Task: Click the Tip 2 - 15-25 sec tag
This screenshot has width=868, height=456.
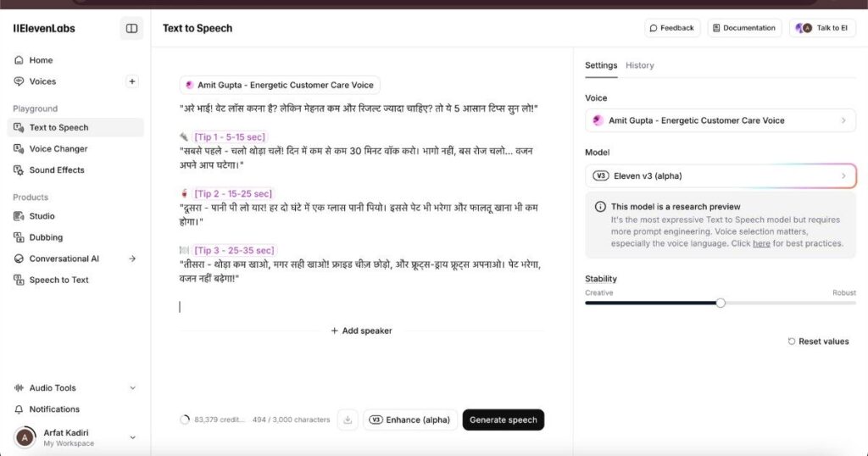Action: pyautogui.click(x=233, y=194)
